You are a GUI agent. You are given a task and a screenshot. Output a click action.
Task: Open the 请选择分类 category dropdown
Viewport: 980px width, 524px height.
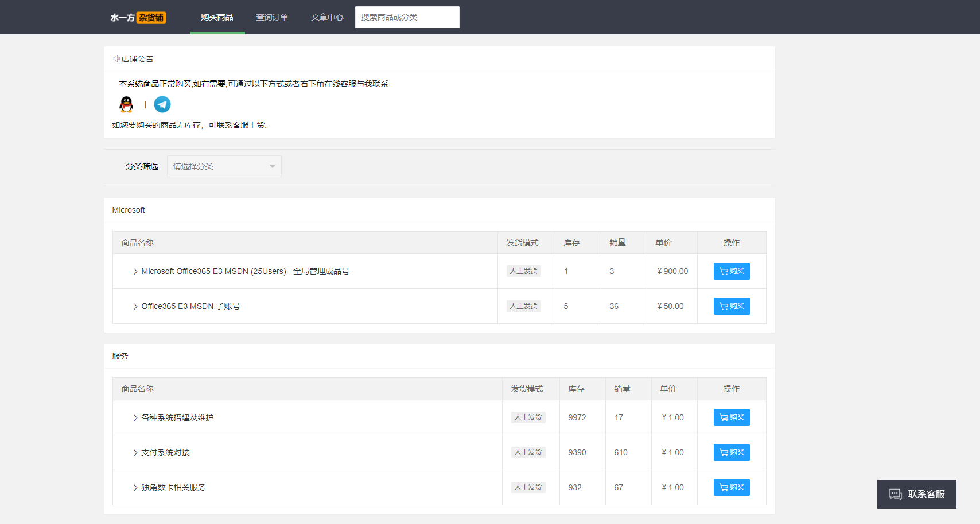tap(224, 166)
